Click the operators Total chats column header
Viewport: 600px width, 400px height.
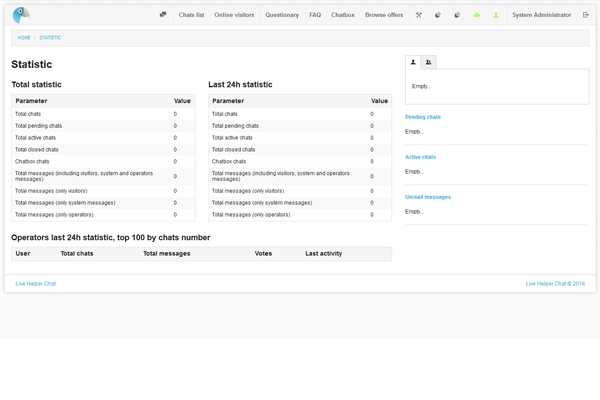(77, 254)
